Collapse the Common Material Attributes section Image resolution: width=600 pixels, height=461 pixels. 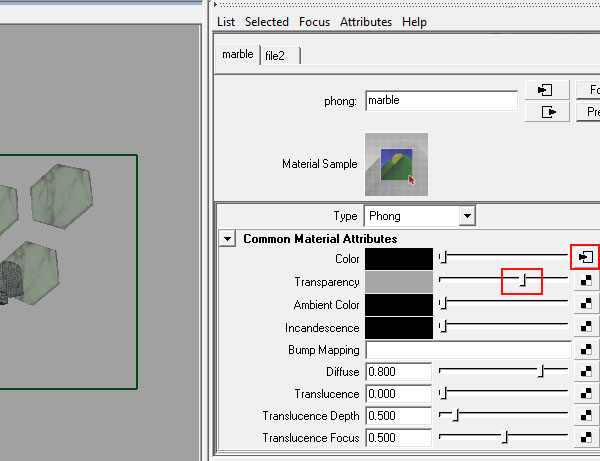coord(227,239)
